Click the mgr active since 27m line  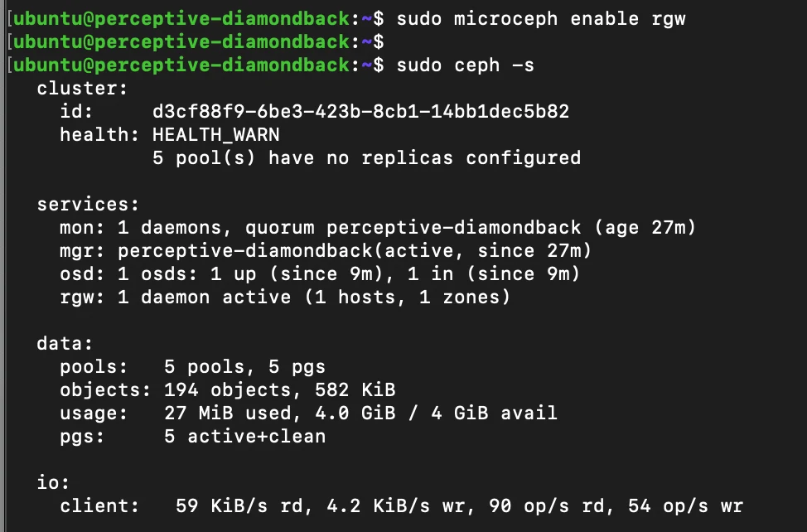click(326, 250)
